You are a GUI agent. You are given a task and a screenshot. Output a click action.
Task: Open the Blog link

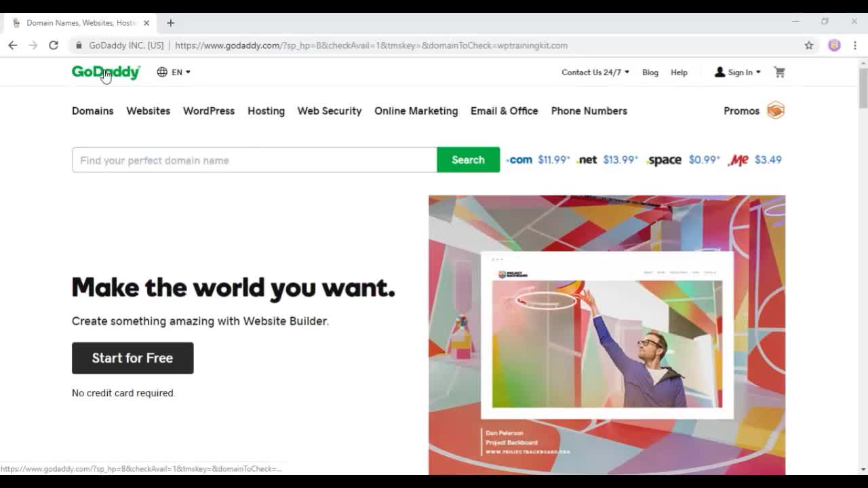[650, 72]
